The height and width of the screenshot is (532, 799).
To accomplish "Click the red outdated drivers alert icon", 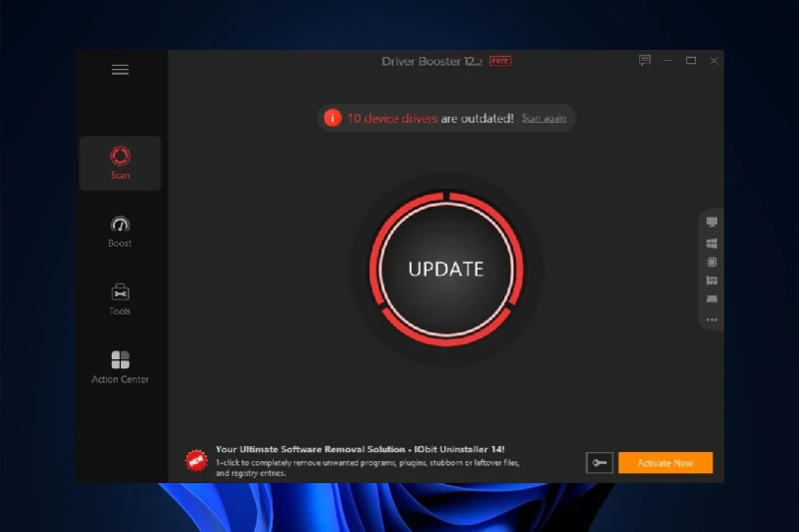I will coord(333,119).
